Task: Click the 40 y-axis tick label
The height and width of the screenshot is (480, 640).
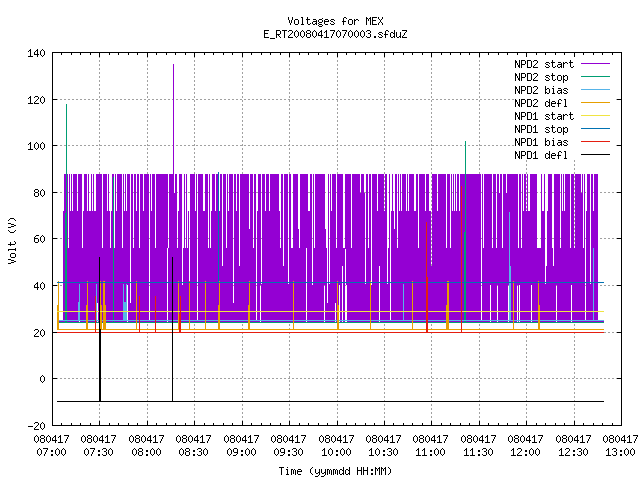Action: [40, 286]
